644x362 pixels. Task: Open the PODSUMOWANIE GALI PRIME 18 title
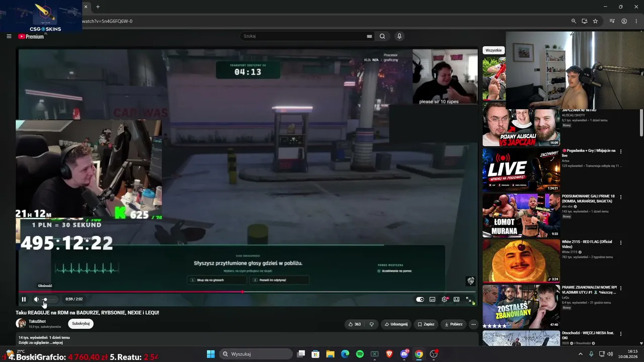(x=587, y=199)
